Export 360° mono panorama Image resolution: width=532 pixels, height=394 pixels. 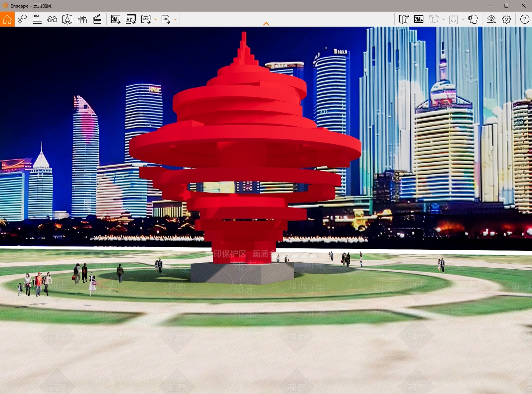pyautogui.click(x=146, y=19)
